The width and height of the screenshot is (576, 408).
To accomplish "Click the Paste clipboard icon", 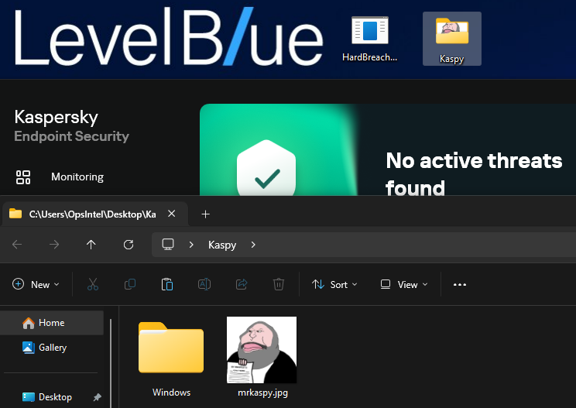I will [167, 284].
